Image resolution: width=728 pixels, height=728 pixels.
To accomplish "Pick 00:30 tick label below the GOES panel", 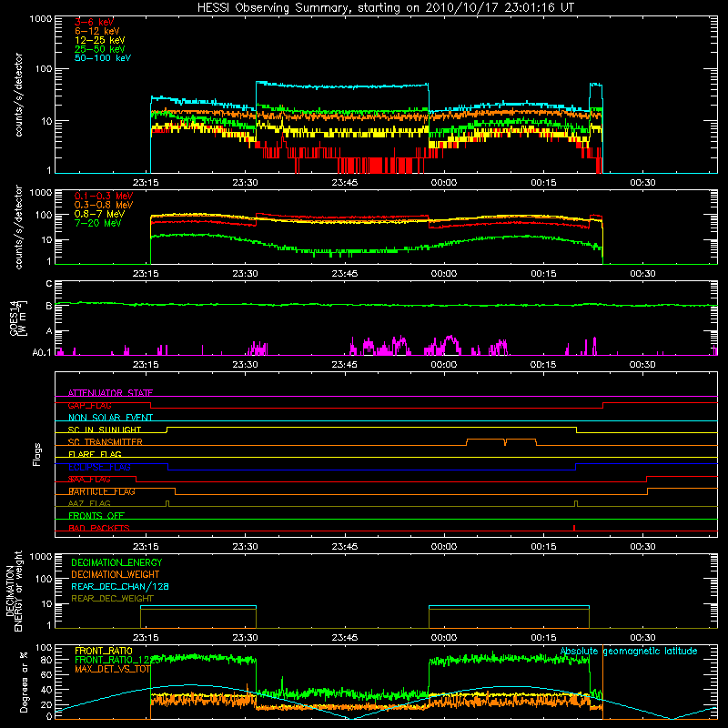I will (x=642, y=365).
